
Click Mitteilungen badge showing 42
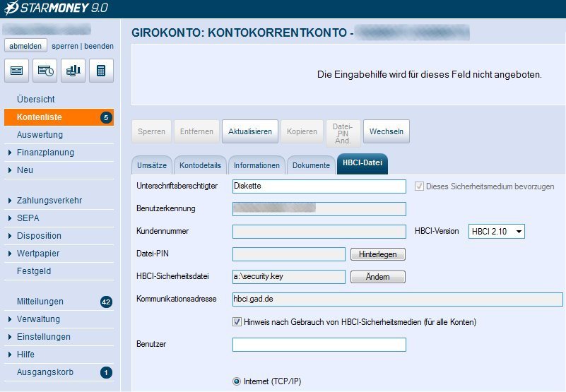click(106, 302)
